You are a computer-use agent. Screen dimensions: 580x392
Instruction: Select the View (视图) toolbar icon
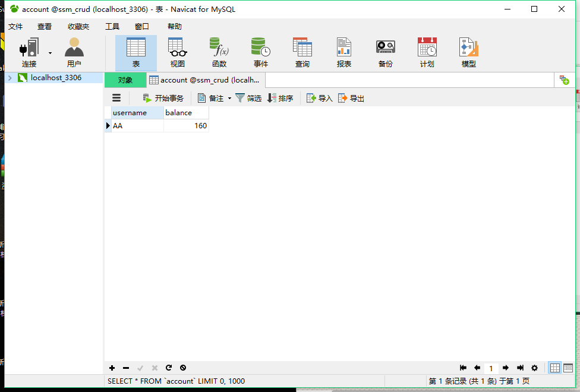(x=177, y=48)
